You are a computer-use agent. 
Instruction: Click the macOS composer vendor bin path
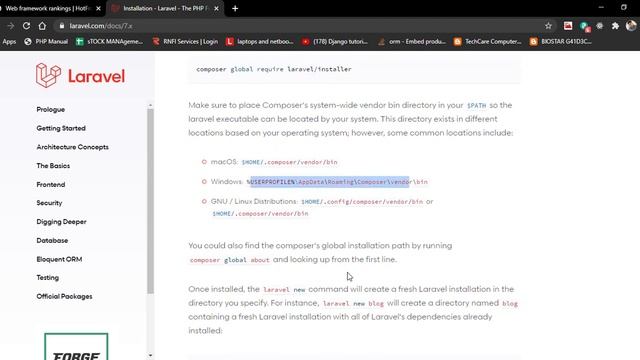click(x=289, y=162)
